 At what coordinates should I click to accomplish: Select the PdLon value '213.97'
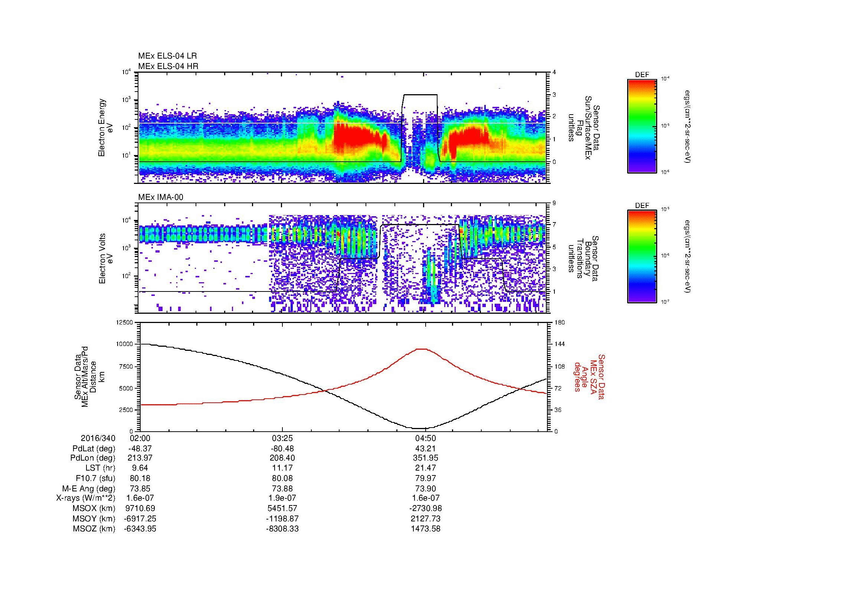(140, 458)
